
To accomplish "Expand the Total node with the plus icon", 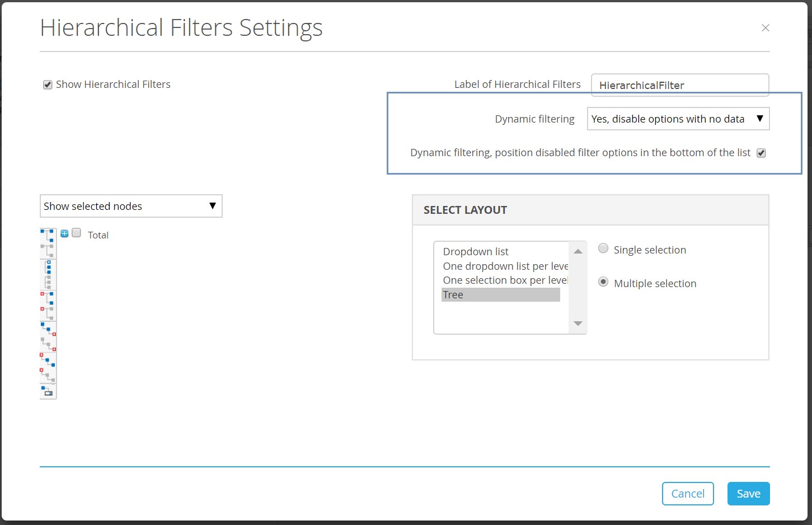I will click(x=64, y=234).
